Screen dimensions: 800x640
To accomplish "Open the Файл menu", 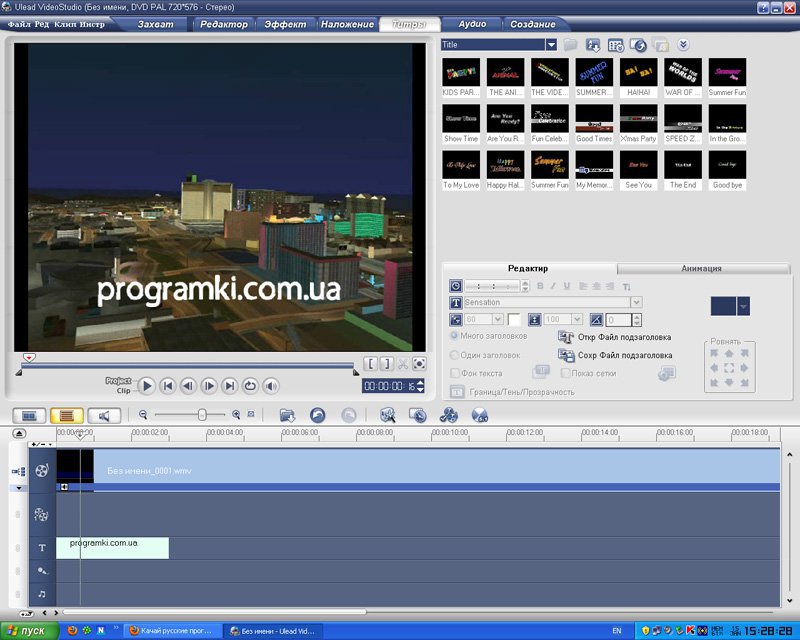I will [19, 24].
